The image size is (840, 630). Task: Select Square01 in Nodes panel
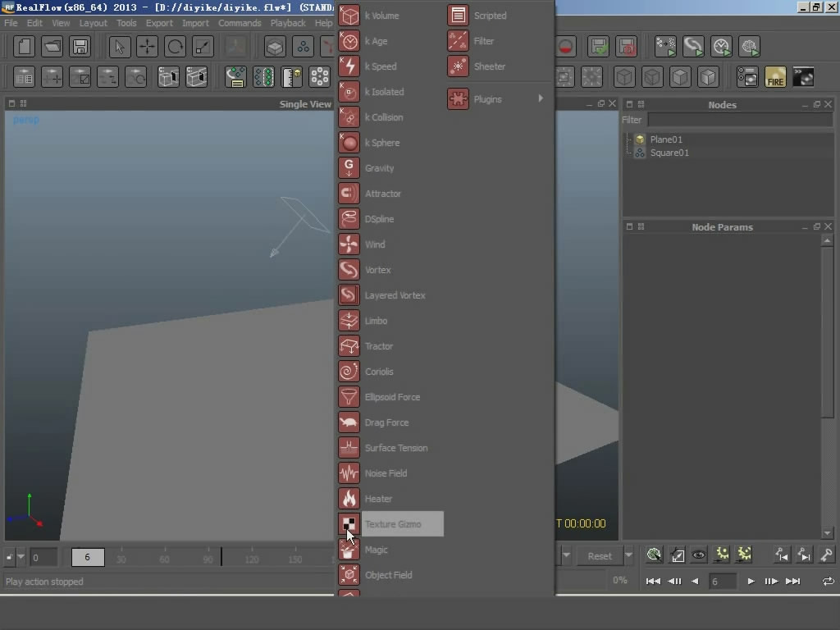coord(669,153)
